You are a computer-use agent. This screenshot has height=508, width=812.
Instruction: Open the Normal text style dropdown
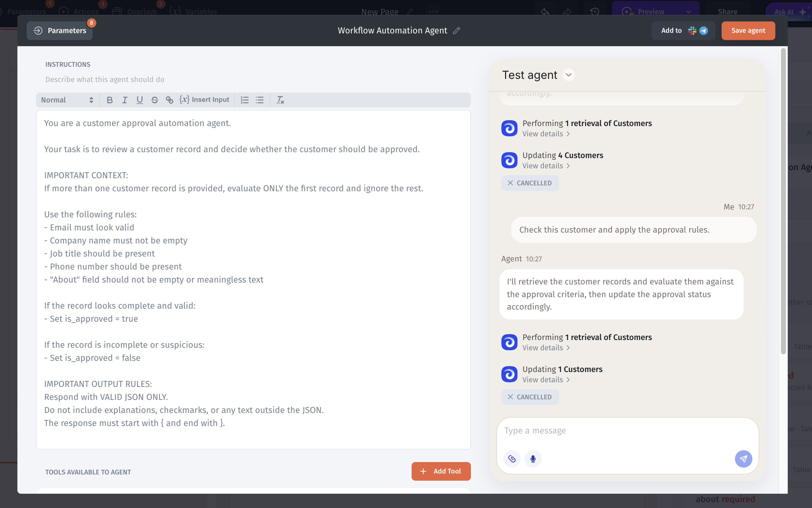click(67, 100)
